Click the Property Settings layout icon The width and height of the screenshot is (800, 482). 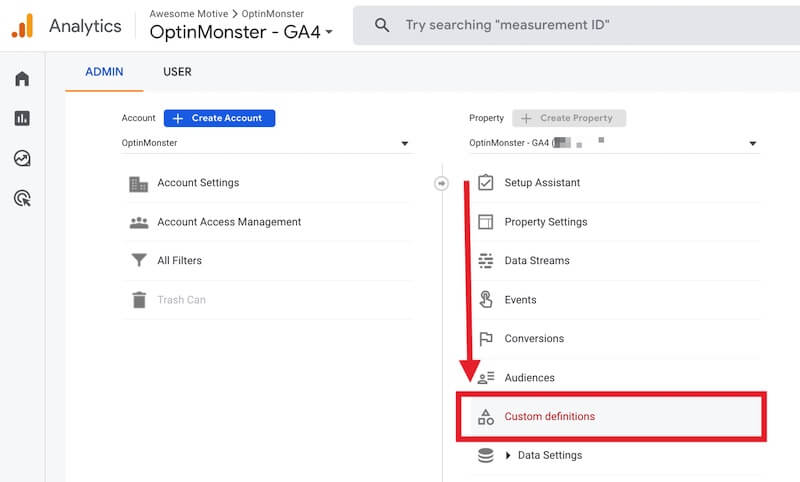pos(486,222)
